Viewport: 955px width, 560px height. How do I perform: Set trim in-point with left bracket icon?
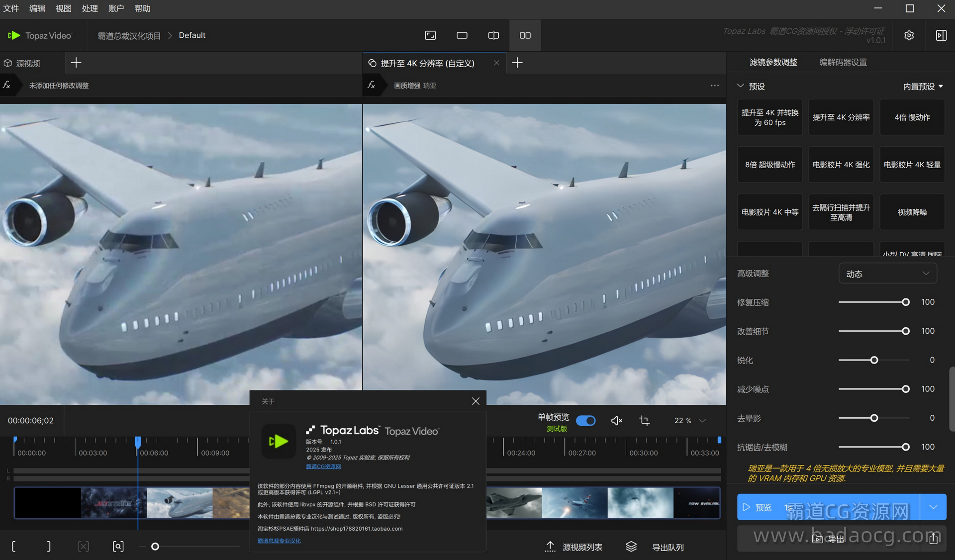pos(13,547)
